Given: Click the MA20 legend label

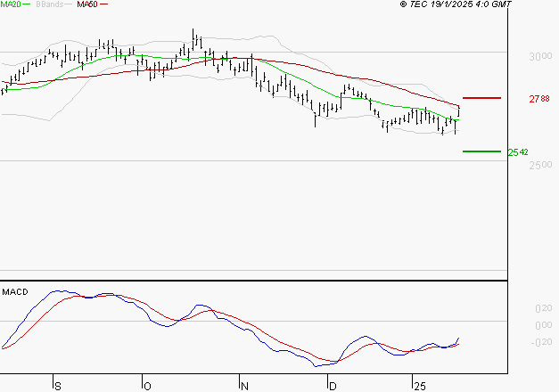Looking at the screenshot, I should coord(11,5).
